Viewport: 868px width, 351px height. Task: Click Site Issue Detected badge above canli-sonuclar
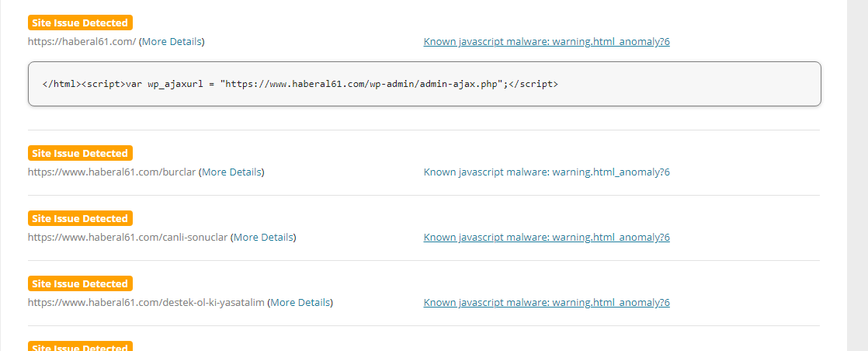point(80,219)
